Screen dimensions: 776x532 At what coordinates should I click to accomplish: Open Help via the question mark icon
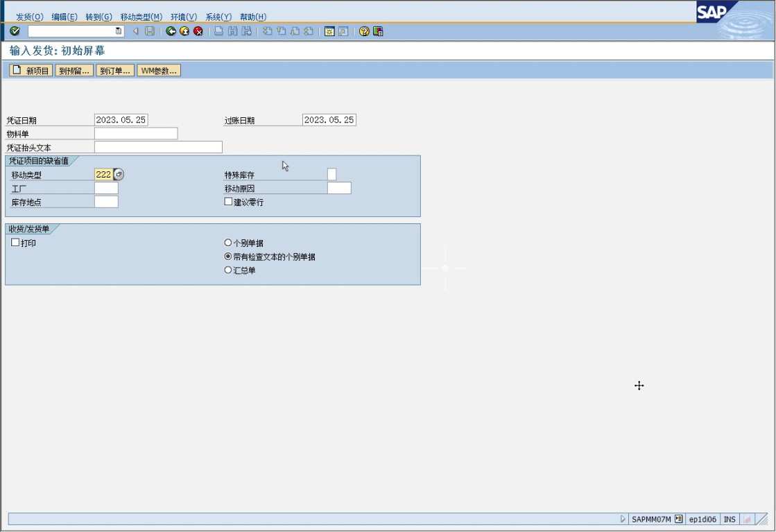(364, 31)
